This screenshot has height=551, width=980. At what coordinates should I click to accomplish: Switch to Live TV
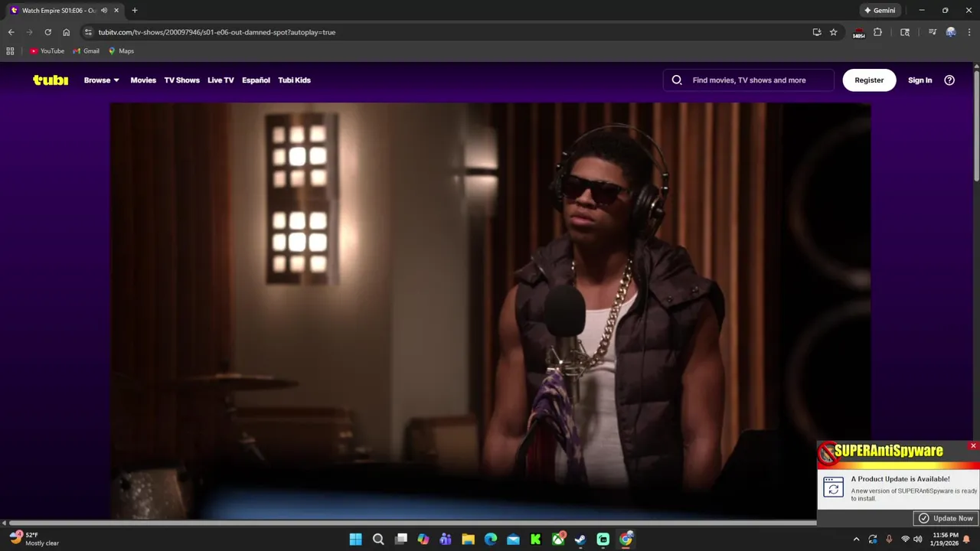220,80
